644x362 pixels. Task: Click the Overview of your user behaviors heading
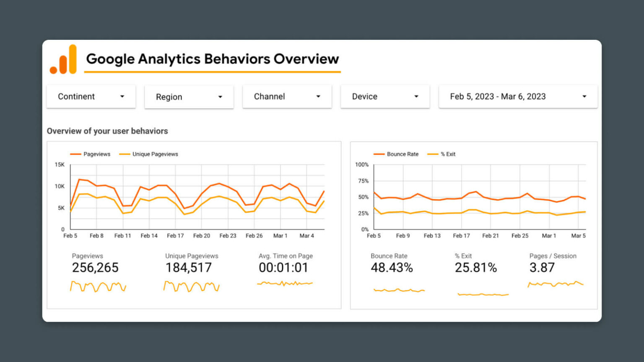point(107,131)
